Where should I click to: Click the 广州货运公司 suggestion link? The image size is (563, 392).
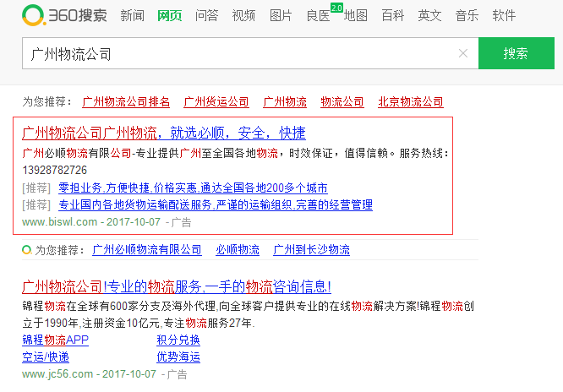pyautogui.click(x=216, y=101)
